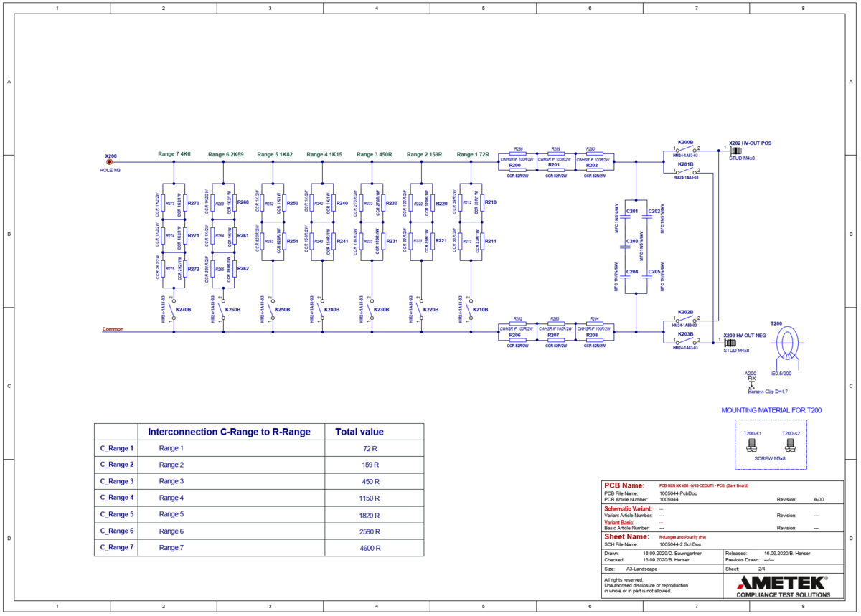Click the A200 FIX harness clip symbol
This screenshot has width=861, height=616.
751,385
